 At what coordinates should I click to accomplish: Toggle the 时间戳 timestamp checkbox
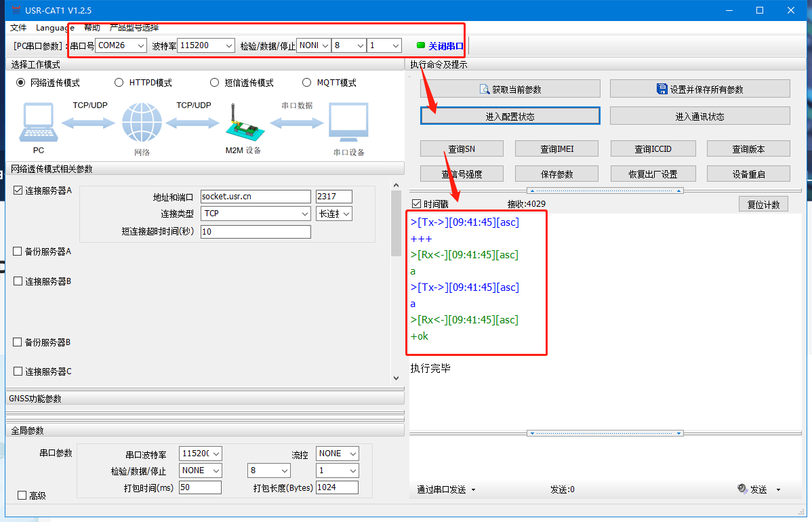(416, 204)
